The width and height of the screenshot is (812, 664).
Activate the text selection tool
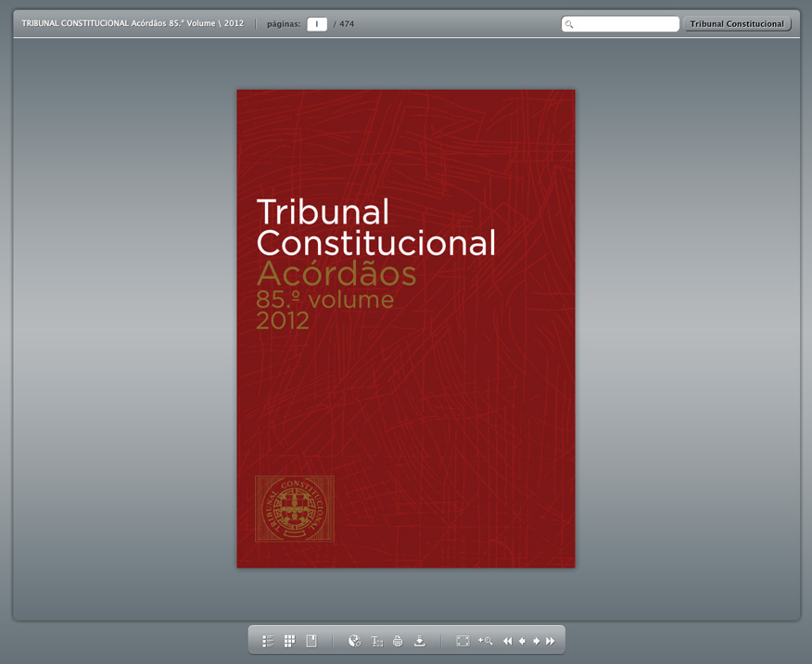point(377,641)
